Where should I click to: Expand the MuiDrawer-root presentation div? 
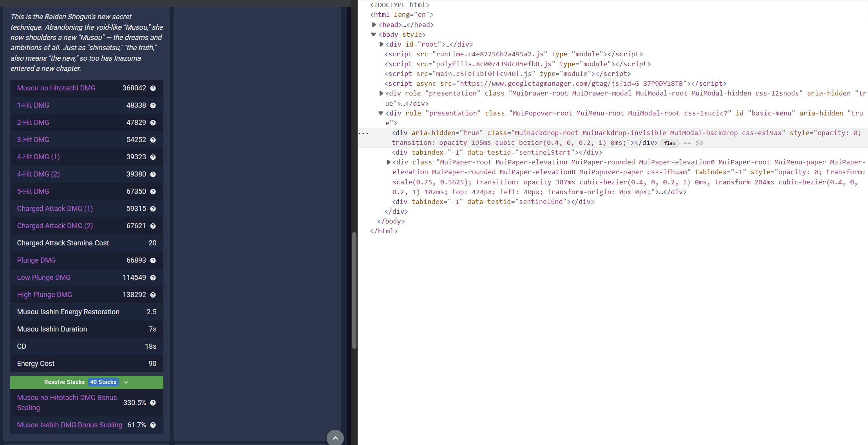tap(381, 93)
